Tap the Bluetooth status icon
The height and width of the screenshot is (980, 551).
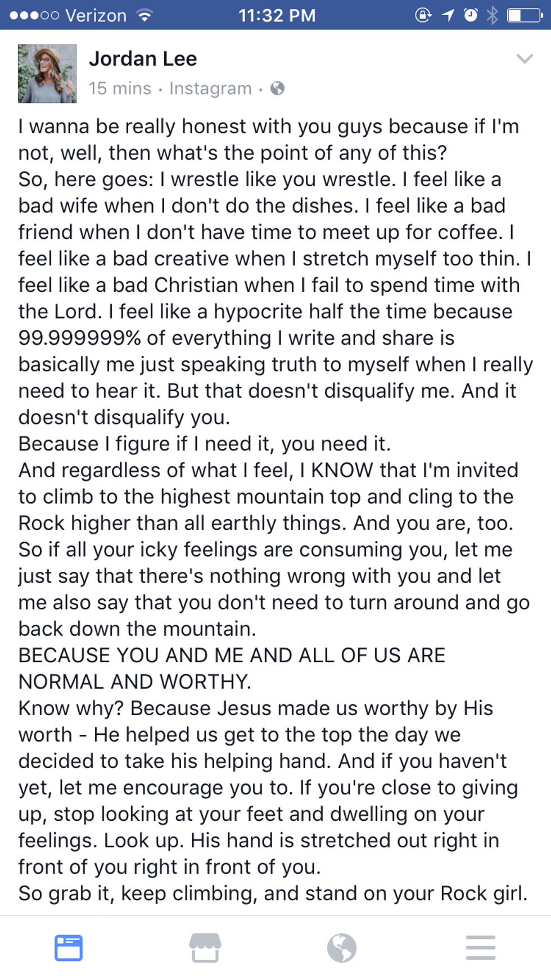pyautogui.click(x=492, y=15)
